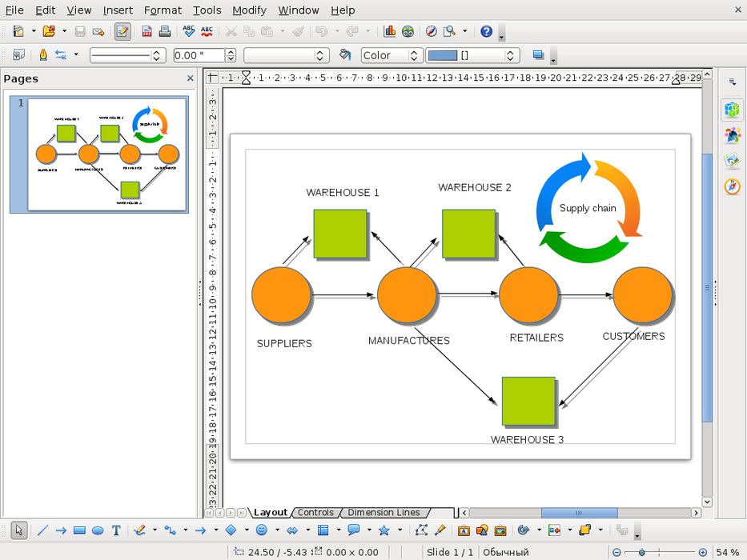Toggle Edit File mode
The image size is (747, 560).
[x=122, y=32]
